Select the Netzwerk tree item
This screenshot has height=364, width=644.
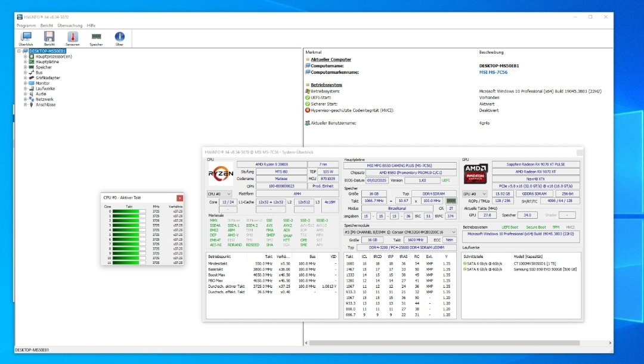click(x=44, y=99)
